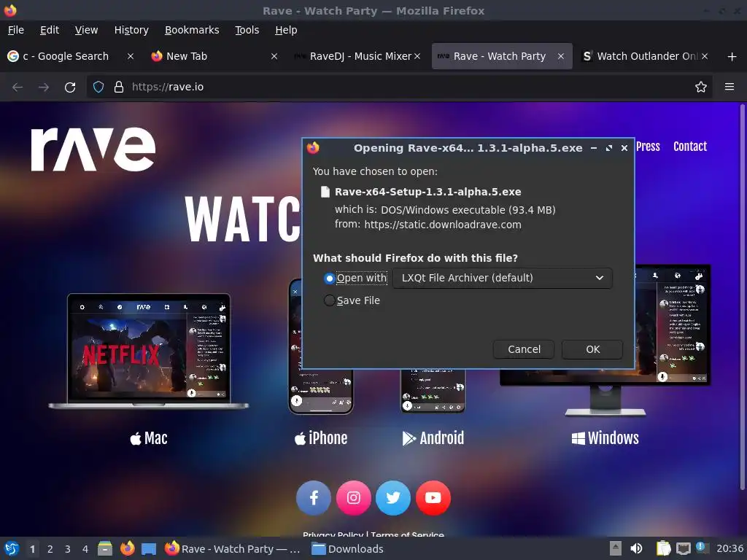Cancel the file download dialog
This screenshot has width=747, height=560.
pos(524,349)
